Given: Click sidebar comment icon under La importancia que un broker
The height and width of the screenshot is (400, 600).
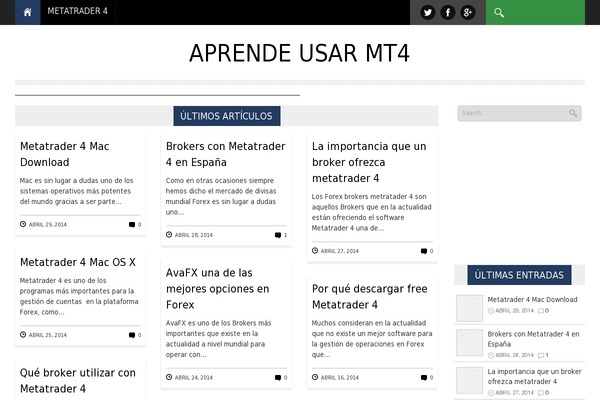Looking at the screenshot, I should pyautogui.click(x=541, y=393).
